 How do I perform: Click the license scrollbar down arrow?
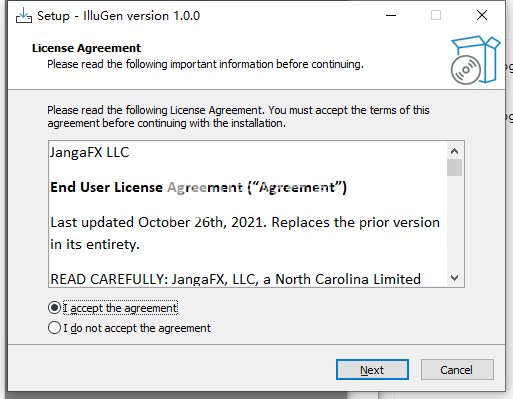point(454,278)
